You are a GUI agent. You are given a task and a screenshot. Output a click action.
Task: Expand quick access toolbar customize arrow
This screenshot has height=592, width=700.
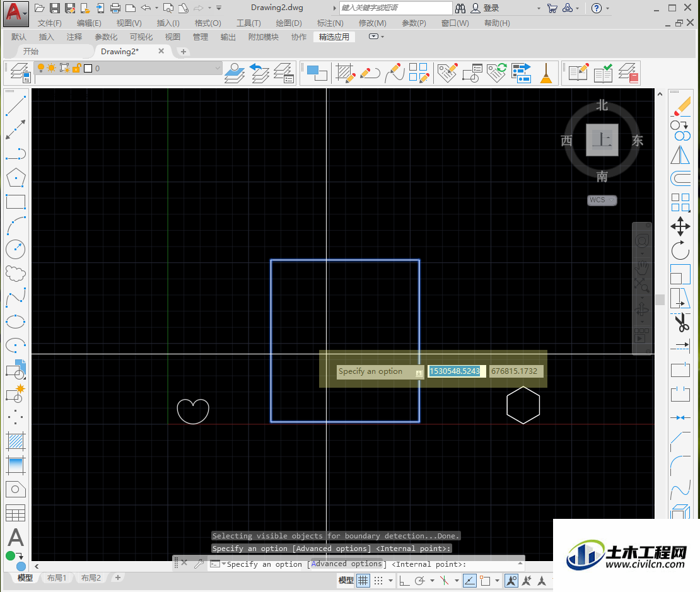[x=219, y=8]
